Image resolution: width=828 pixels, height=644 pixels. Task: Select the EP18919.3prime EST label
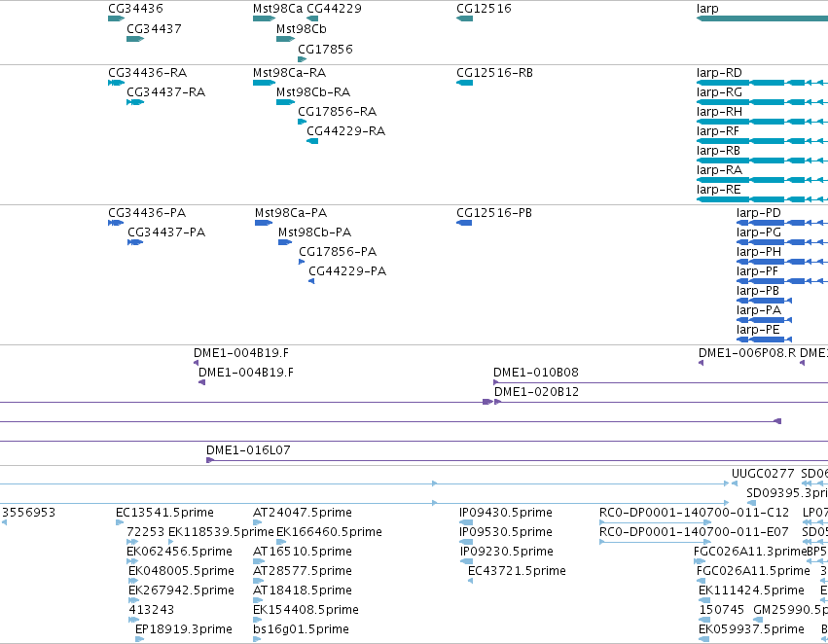coord(184,629)
